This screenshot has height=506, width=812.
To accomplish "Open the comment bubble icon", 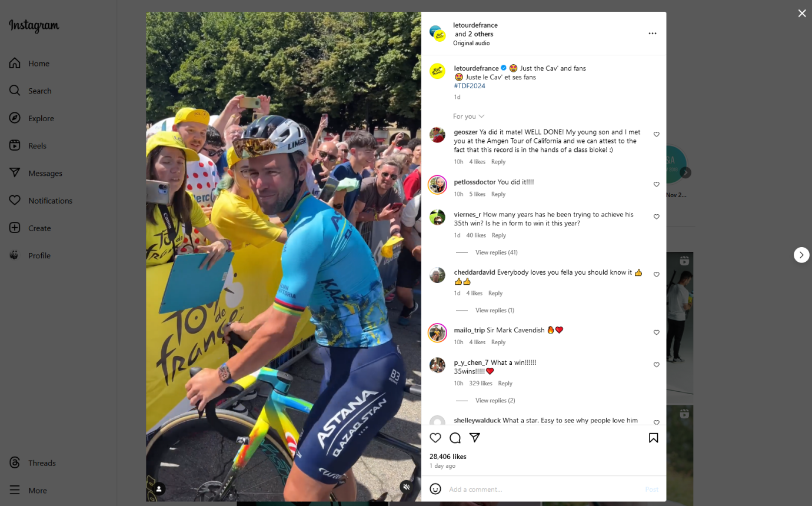I will 455,438.
